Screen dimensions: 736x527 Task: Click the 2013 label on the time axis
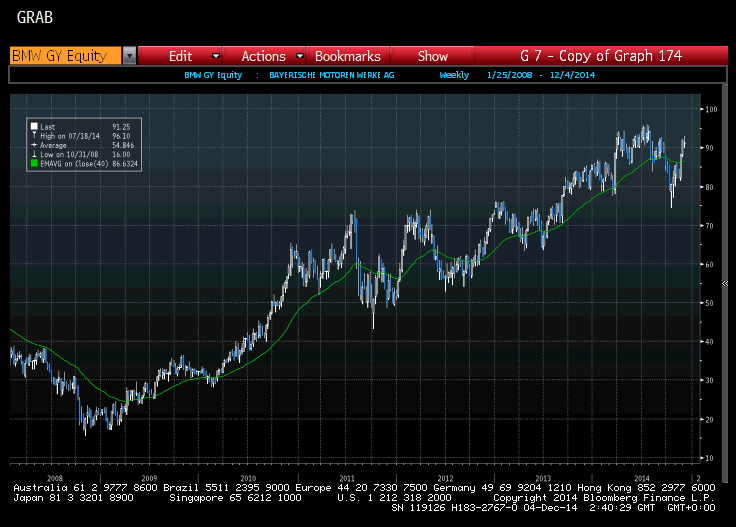(542, 477)
